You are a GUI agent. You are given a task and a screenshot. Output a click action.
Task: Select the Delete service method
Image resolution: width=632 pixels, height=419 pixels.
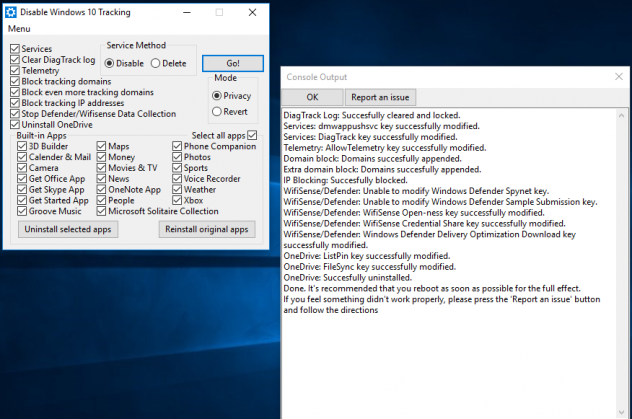(x=156, y=63)
